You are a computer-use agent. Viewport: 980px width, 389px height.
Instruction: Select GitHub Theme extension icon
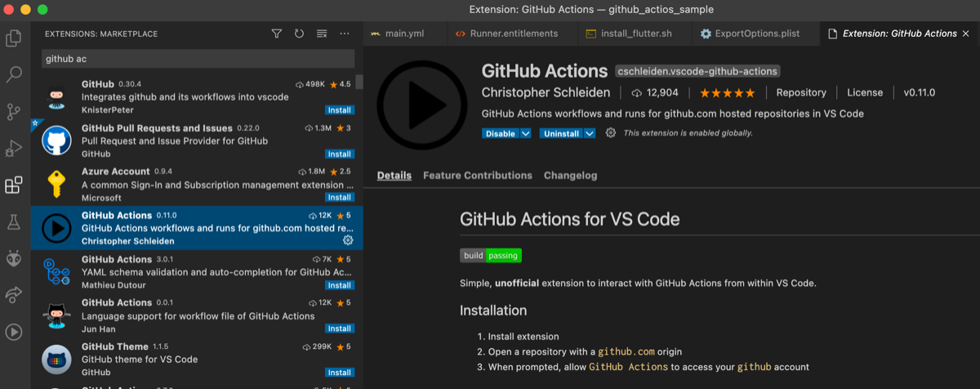[56, 359]
